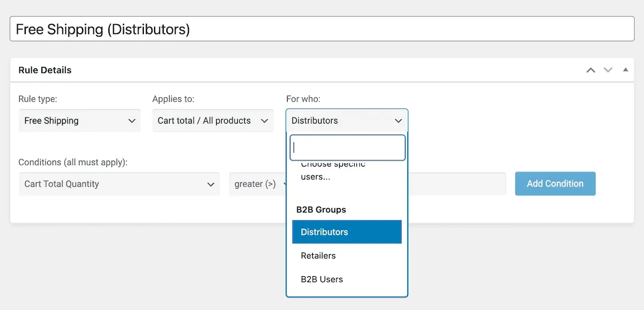
Task: Move the rule down with the down-chevron icon
Action: (608, 70)
